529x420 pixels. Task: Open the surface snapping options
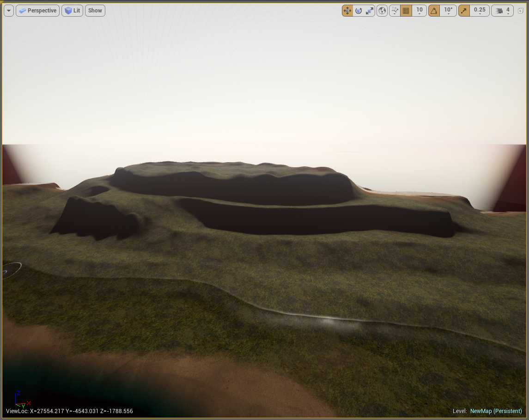(395, 11)
